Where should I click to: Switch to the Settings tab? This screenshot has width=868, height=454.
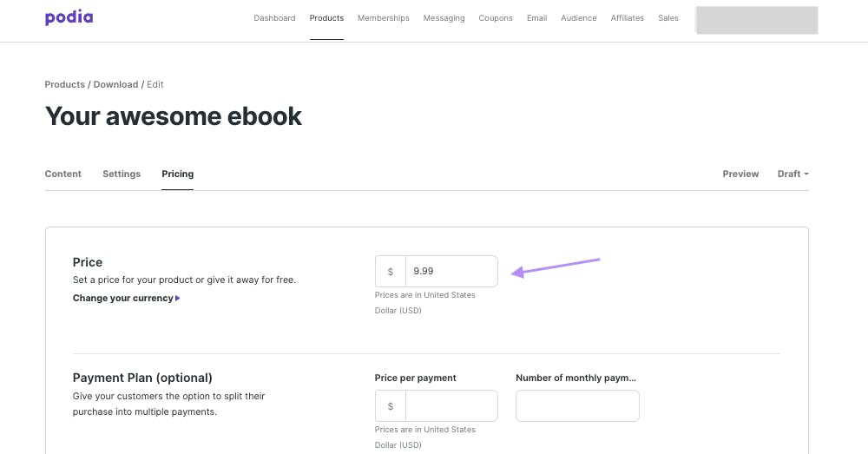[122, 174]
